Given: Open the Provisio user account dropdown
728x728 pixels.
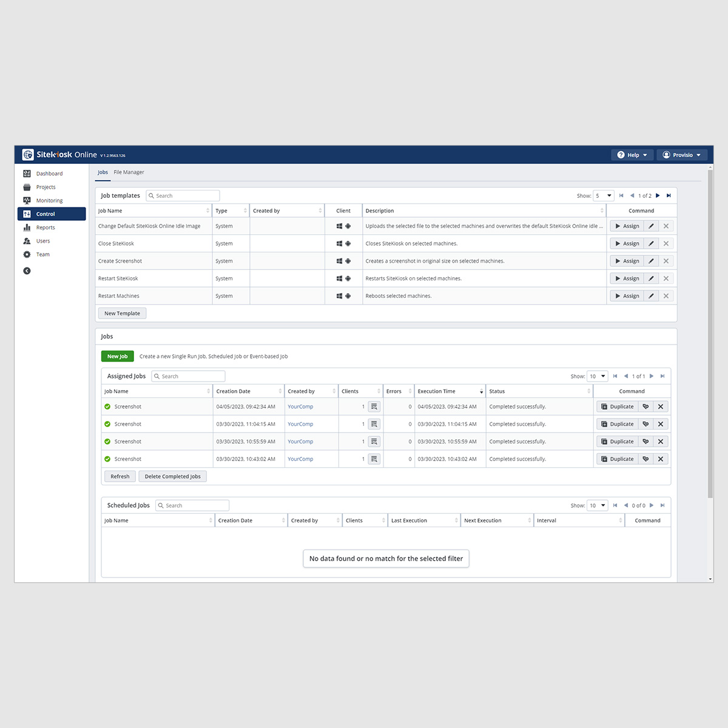Looking at the screenshot, I should pyautogui.click(x=682, y=155).
